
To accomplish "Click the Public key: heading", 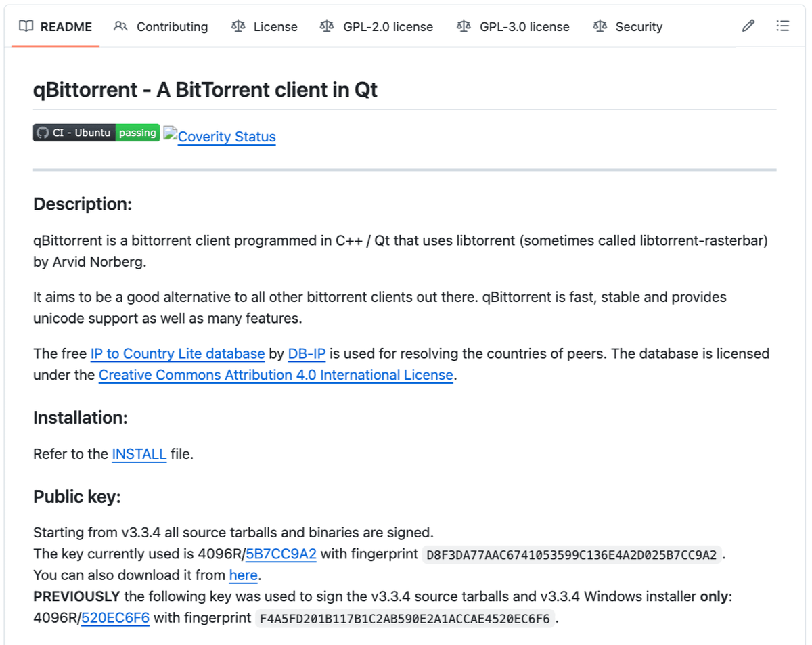I will coord(76,497).
